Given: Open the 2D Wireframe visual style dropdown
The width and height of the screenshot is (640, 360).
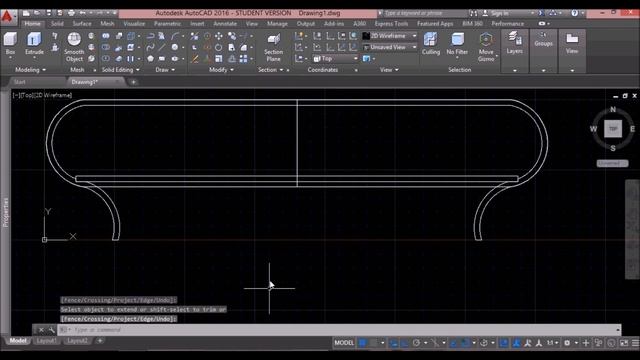Looking at the screenshot, I should [390, 36].
